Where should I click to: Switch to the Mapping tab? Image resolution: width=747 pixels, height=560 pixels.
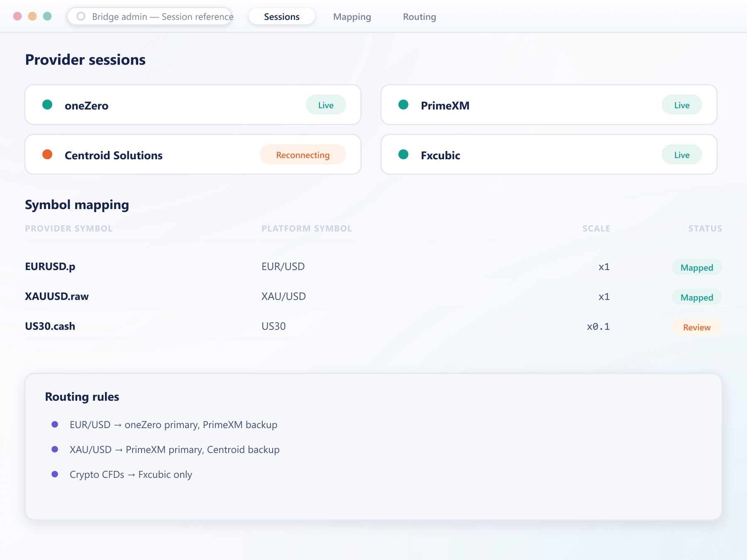point(352,17)
